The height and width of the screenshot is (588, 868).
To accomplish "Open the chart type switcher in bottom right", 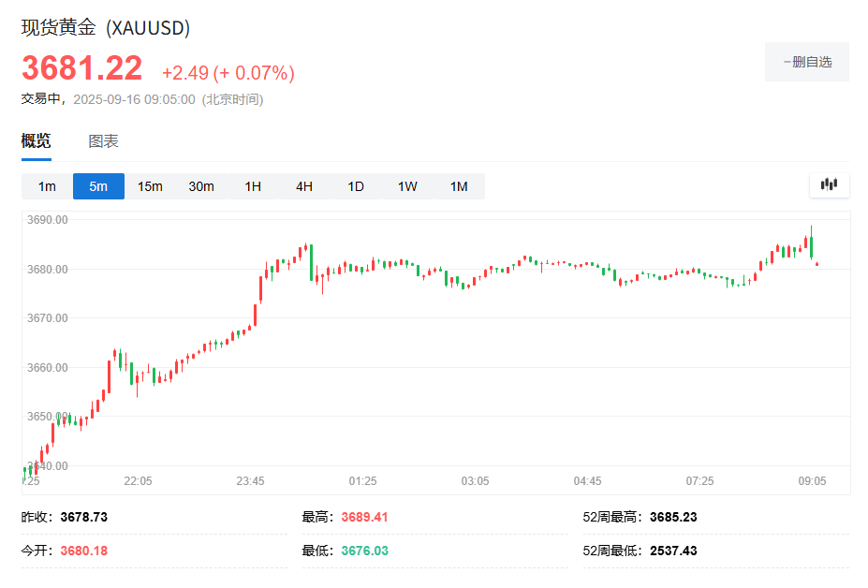I will [x=828, y=184].
